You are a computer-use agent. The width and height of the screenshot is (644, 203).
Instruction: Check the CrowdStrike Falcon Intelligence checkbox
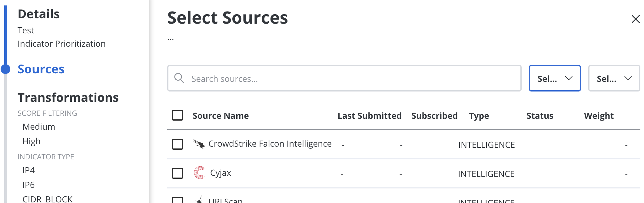[178, 144]
